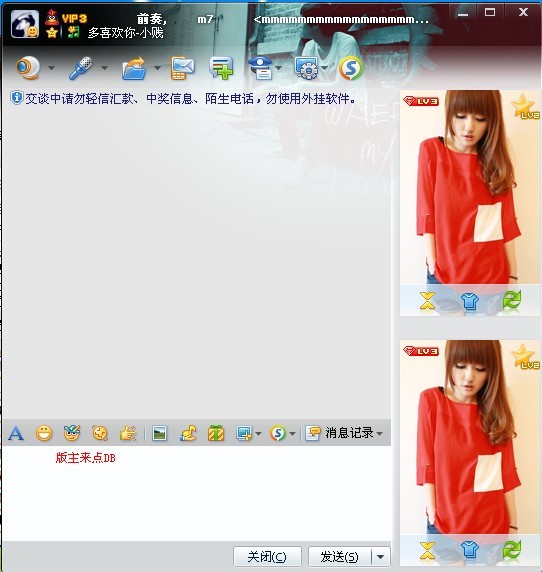Click the red LV3 badge on lower QQ show
This screenshot has height=572, width=542.
(x=421, y=351)
